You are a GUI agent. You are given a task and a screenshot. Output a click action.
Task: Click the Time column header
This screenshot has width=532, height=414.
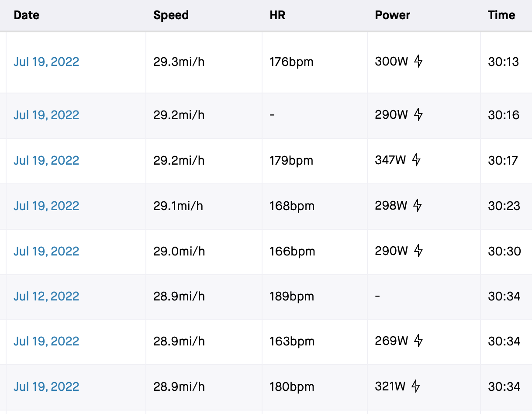tap(501, 15)
